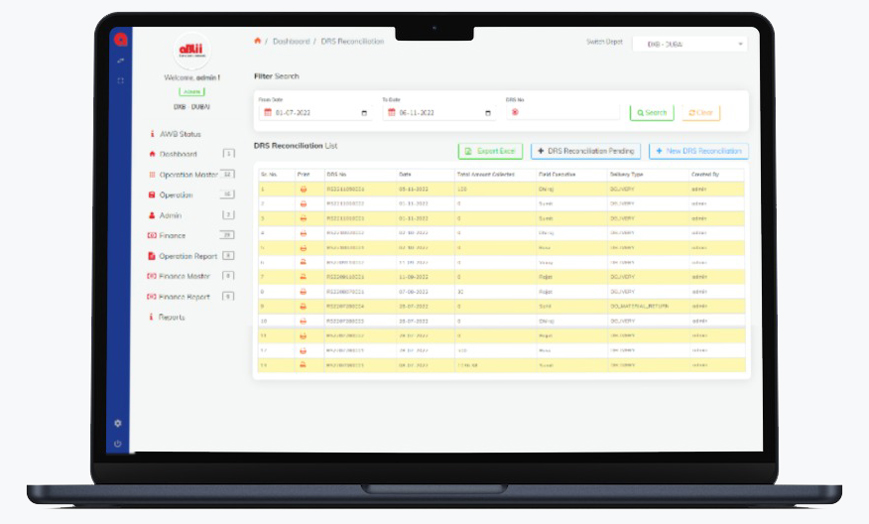Select Reports in the sidebar menu

171,317
